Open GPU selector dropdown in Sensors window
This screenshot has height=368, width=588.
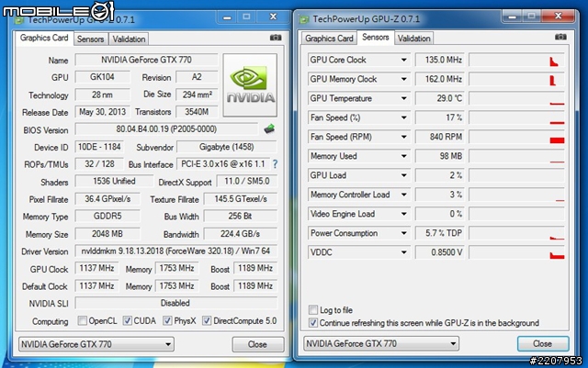coord(381,343)
